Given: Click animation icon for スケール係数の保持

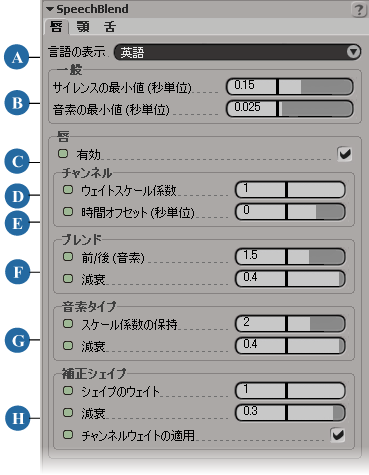Looking at the screenshot, I should click(68, 324).
